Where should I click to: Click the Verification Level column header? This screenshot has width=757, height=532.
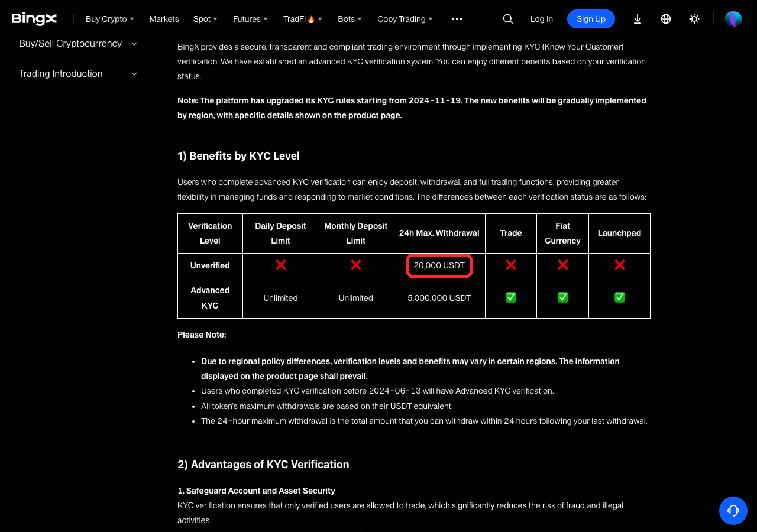(x=210, y=233)
